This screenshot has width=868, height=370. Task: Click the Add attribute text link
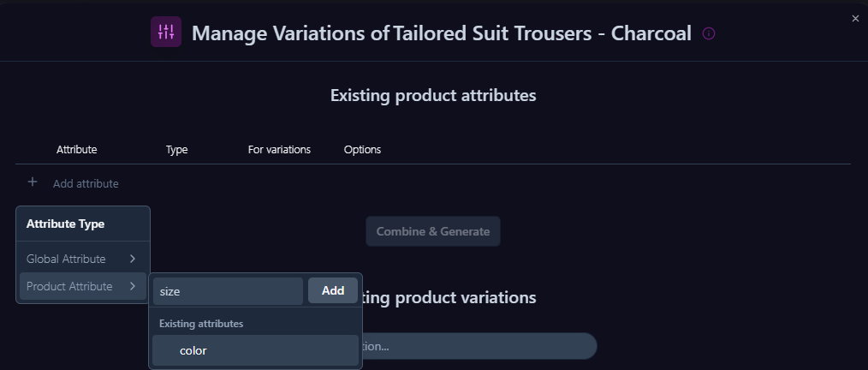pyautogui.click(x=86, y=183)
